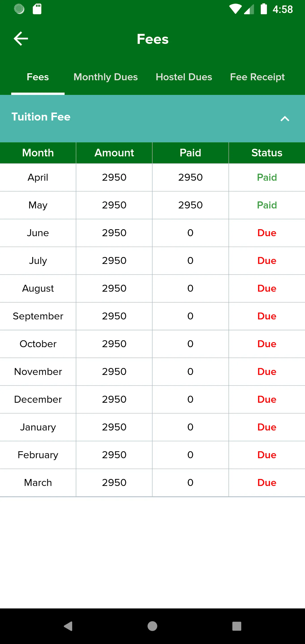Tap the cellular signal strength icon
Viewport: 305px width, 644px height.
pos(249,9)
